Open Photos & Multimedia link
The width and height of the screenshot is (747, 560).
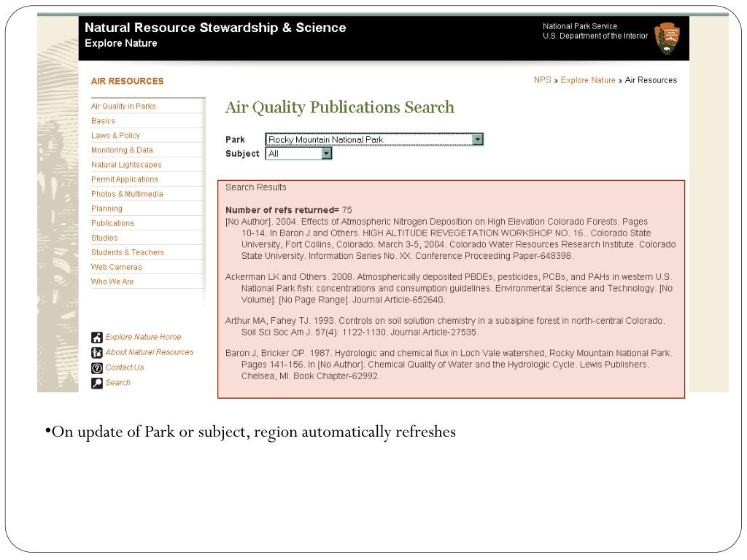click(127, 194)
